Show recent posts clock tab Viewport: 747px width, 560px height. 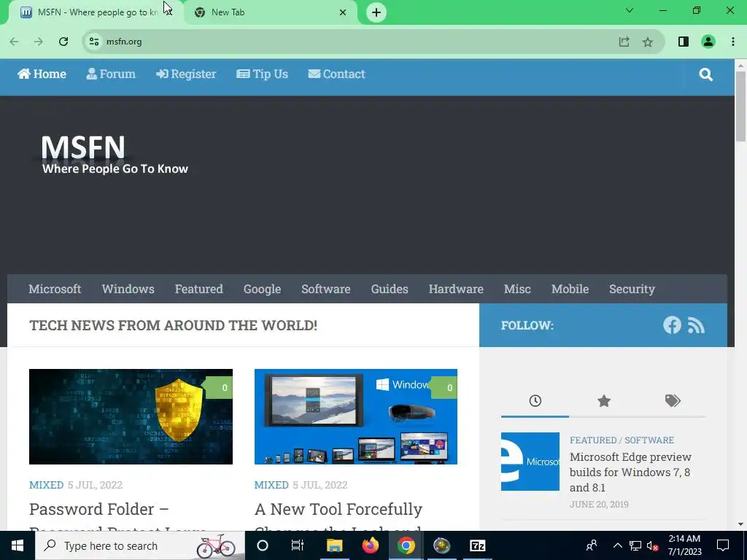click(x=535, y=400)
